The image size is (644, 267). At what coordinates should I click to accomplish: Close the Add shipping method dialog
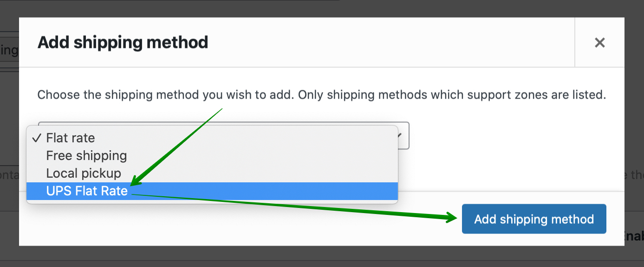[599, 43]
